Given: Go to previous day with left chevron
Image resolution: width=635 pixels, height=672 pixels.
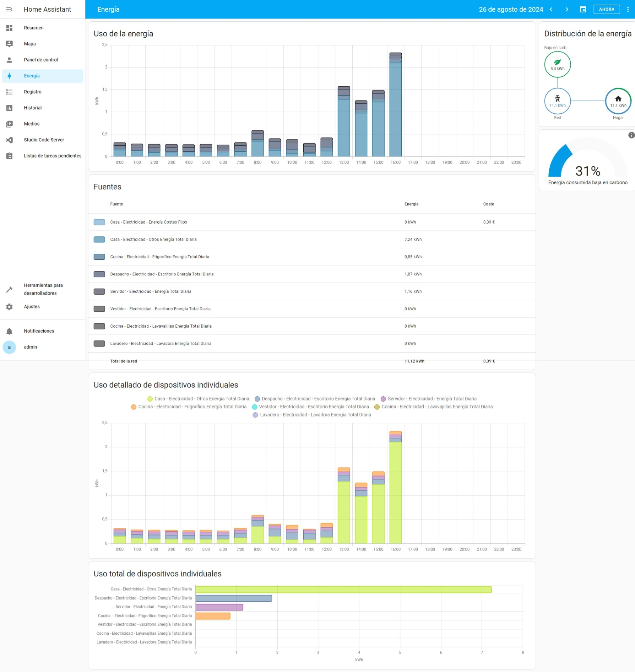Looking at the screenshot, I should click(551, 9).
